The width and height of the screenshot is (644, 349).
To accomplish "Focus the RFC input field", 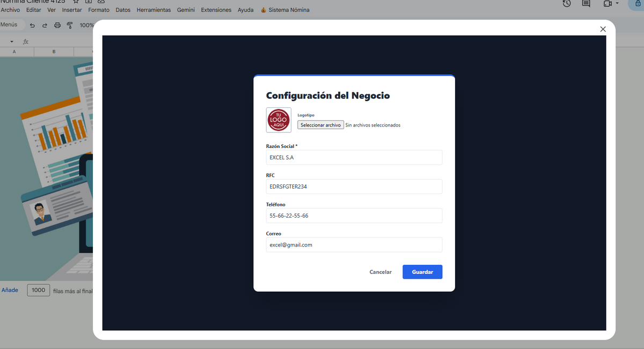I will click(354, 187).
